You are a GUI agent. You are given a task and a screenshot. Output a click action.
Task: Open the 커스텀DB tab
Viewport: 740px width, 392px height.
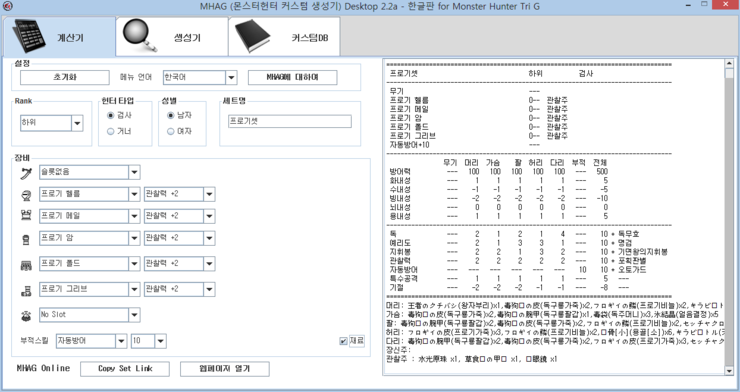click(x=284, y=37)
